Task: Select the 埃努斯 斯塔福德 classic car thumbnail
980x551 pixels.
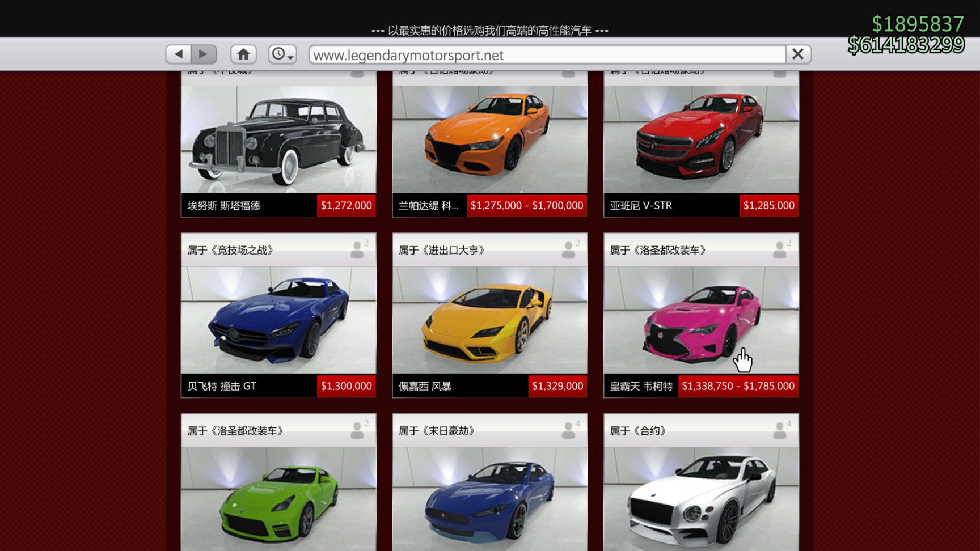Action: 277,138
